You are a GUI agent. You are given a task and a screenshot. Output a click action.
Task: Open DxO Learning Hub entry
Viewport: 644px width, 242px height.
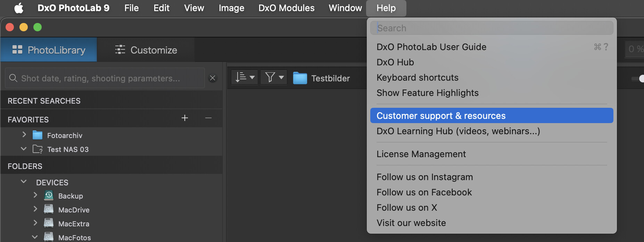(492, 131)
